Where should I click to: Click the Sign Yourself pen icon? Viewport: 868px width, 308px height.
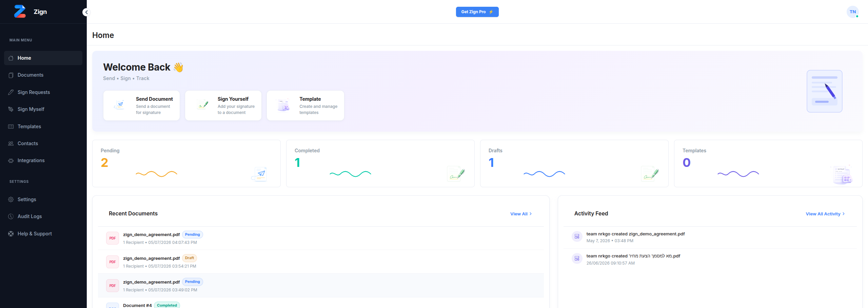tap(203, 105)
